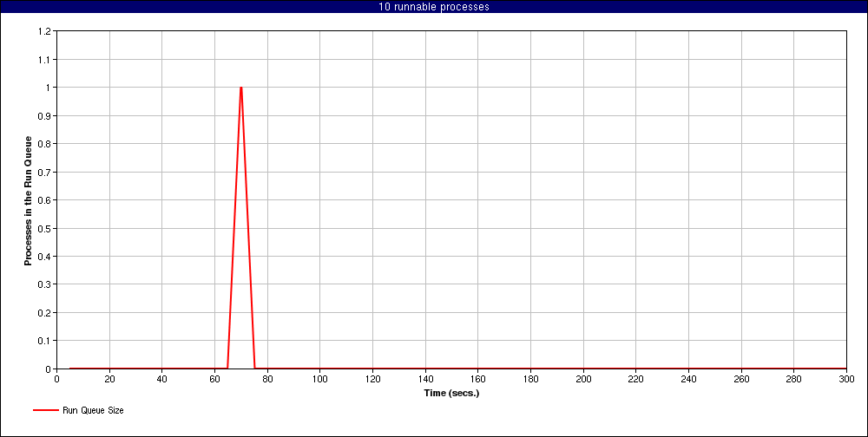Click the '10 runnable processes' chart title

(434, 7)
